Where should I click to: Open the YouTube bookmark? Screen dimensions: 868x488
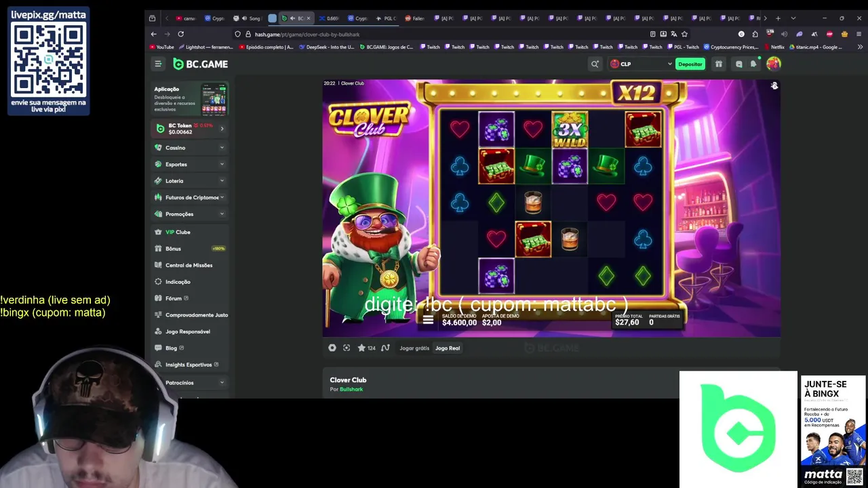click(161, 47)
